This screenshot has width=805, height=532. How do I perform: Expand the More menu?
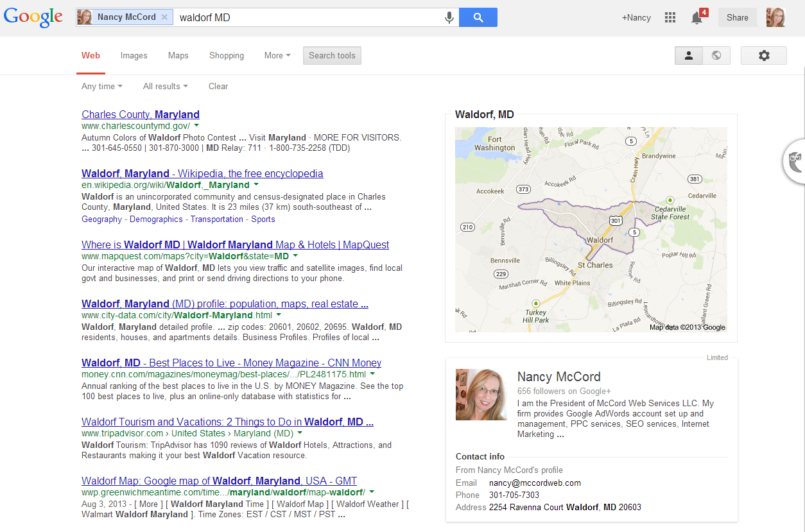(277, 55)
